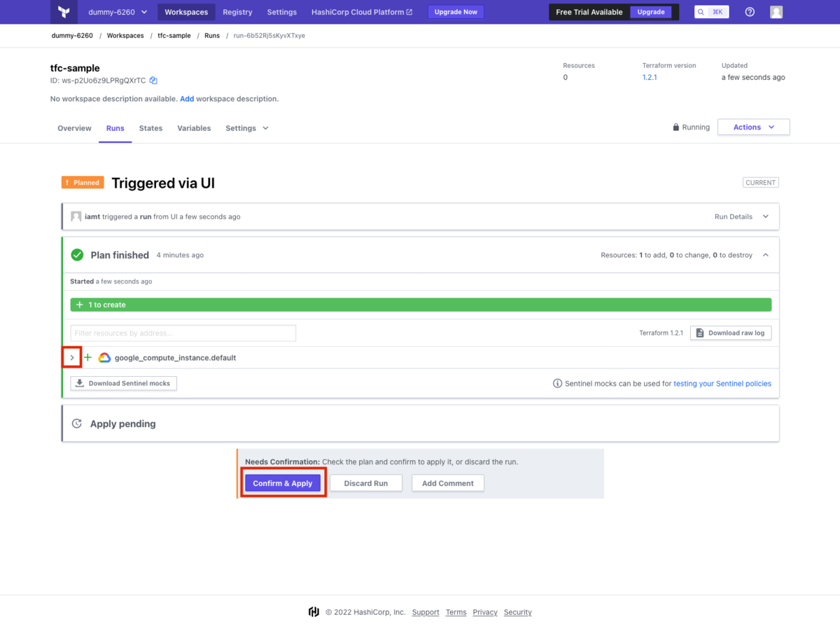Viewport: 840px width, 631px height.
Task: Switch to the Runs tab
Action: (x=115, y=128)
